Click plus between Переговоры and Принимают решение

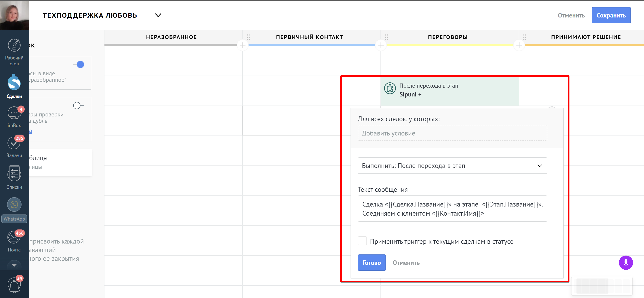coord(519,45)
